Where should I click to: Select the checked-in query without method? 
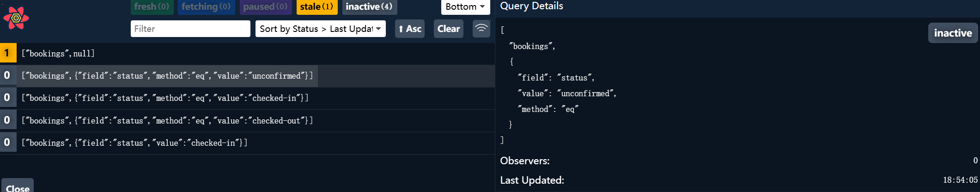click(x=134, y=143)
